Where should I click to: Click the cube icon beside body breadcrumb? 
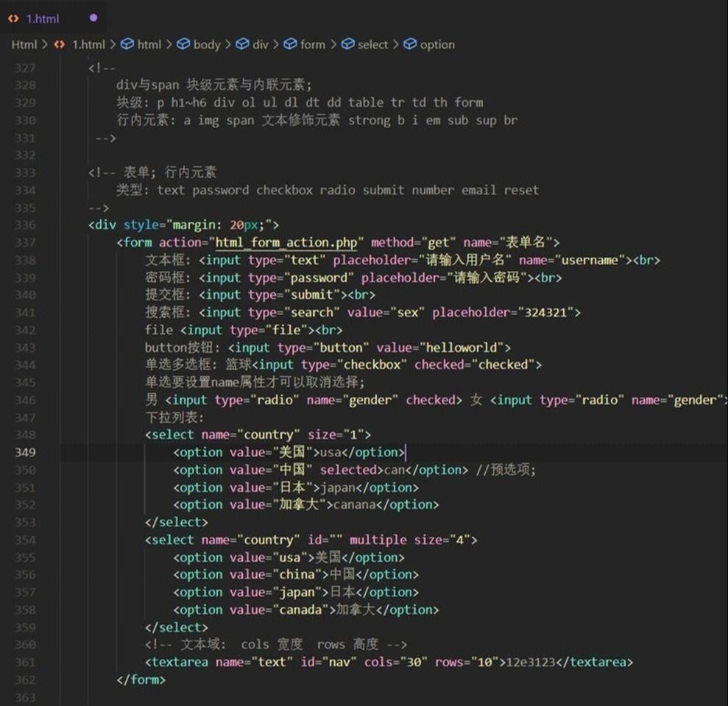[x=183, y=44]
